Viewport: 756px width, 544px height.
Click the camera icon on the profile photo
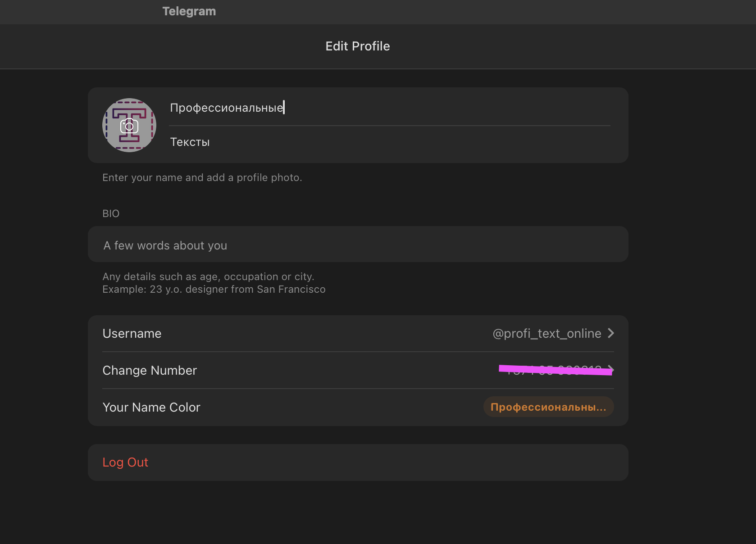(x=129, y=126)
